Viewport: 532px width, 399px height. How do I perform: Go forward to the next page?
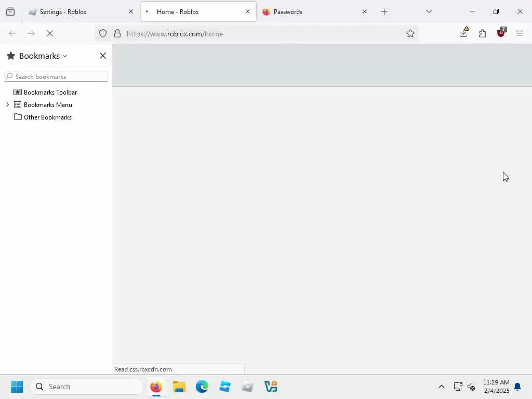(x=31, y=33)
